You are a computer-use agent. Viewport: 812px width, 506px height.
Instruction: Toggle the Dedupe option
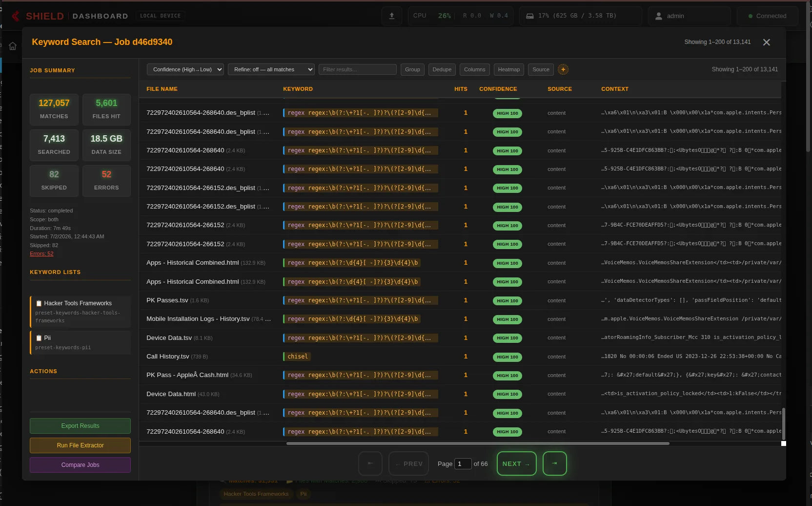[442, 69]
